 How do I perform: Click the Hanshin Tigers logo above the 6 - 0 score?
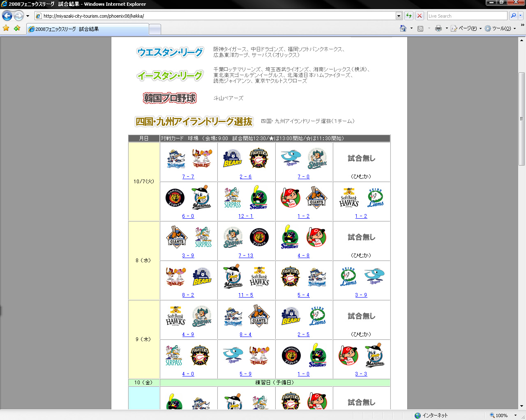[x=175, y=198]
